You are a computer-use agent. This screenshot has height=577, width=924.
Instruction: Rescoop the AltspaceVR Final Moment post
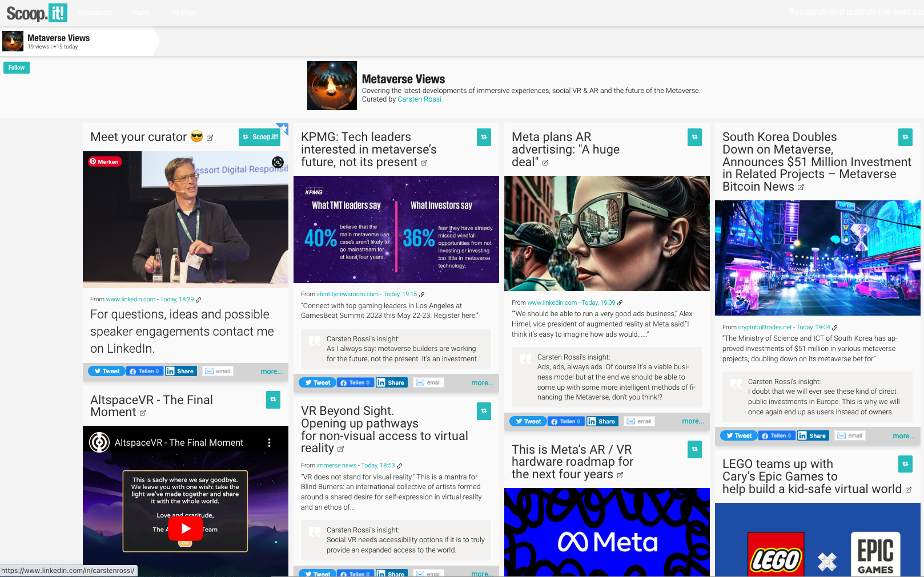click(273, 400)
